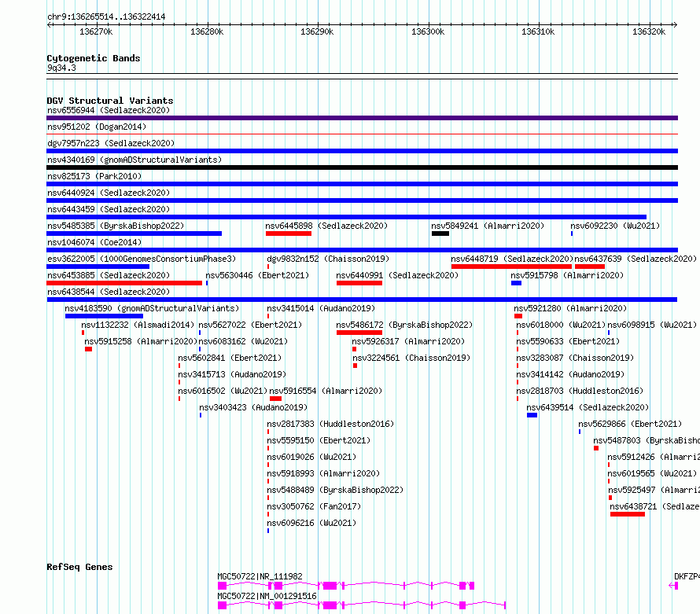Click the nsv5918993 (Almarri2020) label
700x614 pixels.
(323, 473)
